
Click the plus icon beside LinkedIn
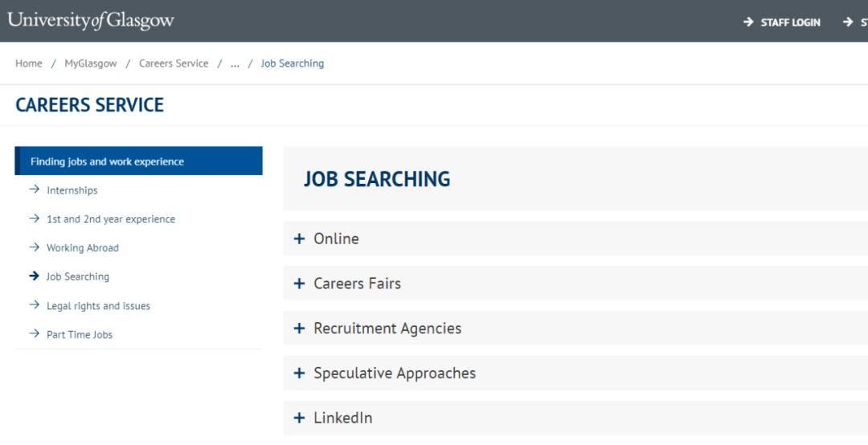click(x=300, y=418)
